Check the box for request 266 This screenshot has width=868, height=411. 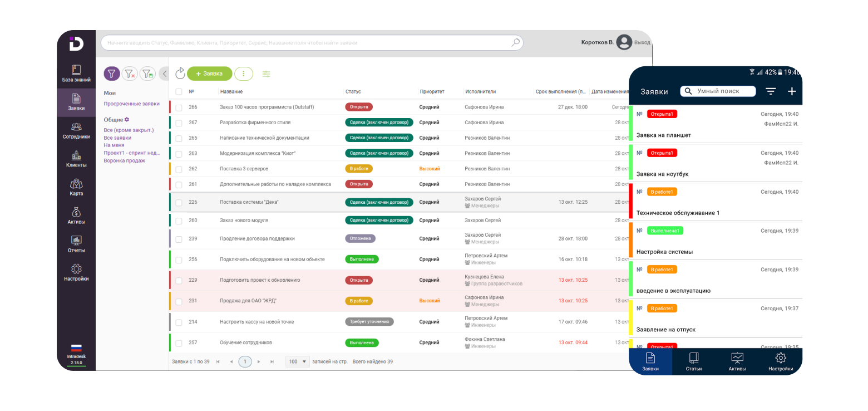[x=179, y=107]
